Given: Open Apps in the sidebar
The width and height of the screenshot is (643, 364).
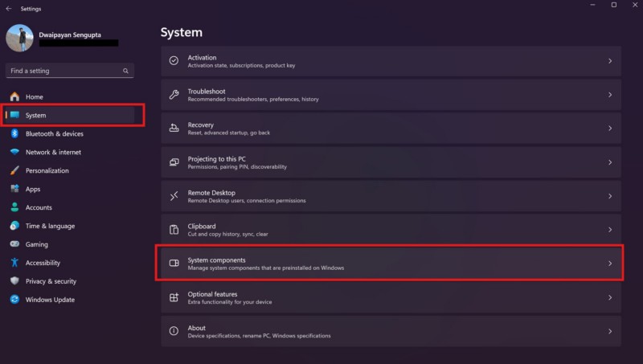Looking at the screenshot, I should pos(33,189).
